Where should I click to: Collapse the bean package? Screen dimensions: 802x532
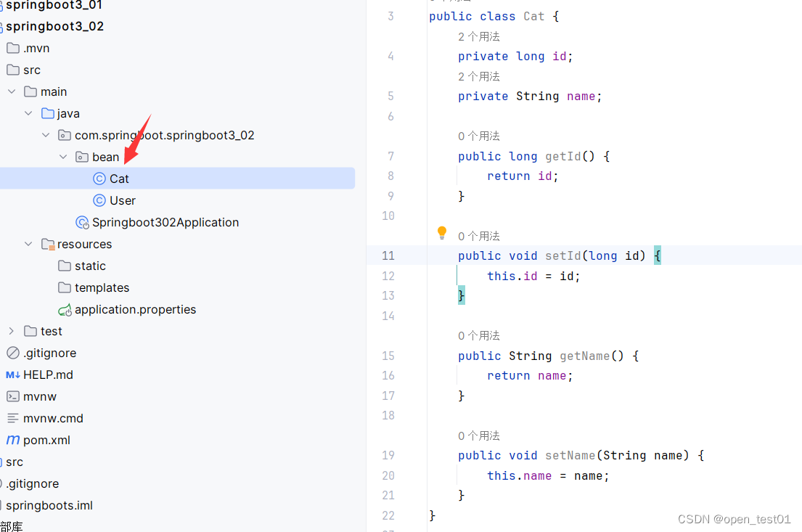click(x=62, y=157)
